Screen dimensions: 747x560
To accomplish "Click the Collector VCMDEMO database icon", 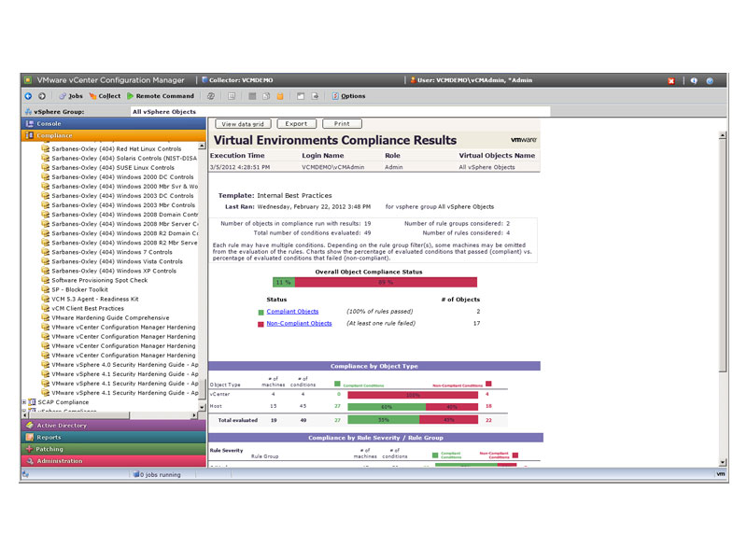I will [x=204, y=80].
